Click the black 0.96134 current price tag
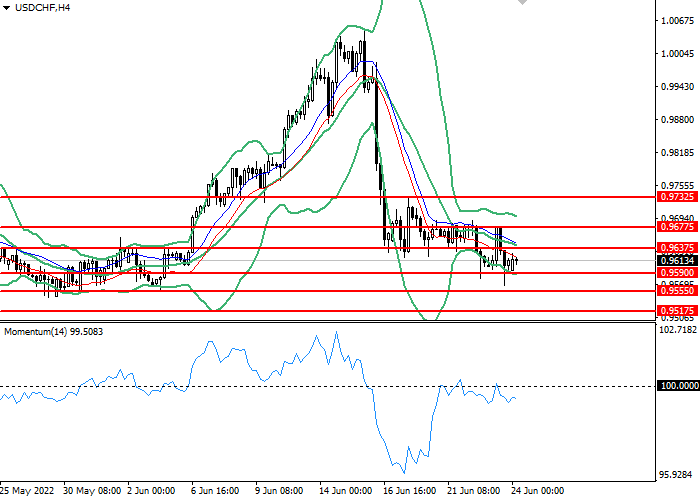 pos(677,261)
